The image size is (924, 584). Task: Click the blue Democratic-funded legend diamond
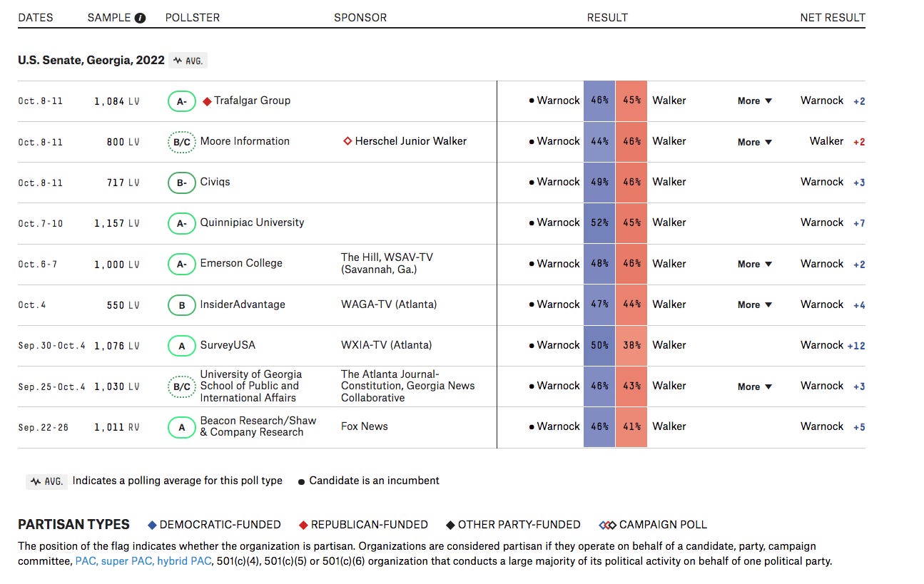pyautogui.click(x=151, y=525)
